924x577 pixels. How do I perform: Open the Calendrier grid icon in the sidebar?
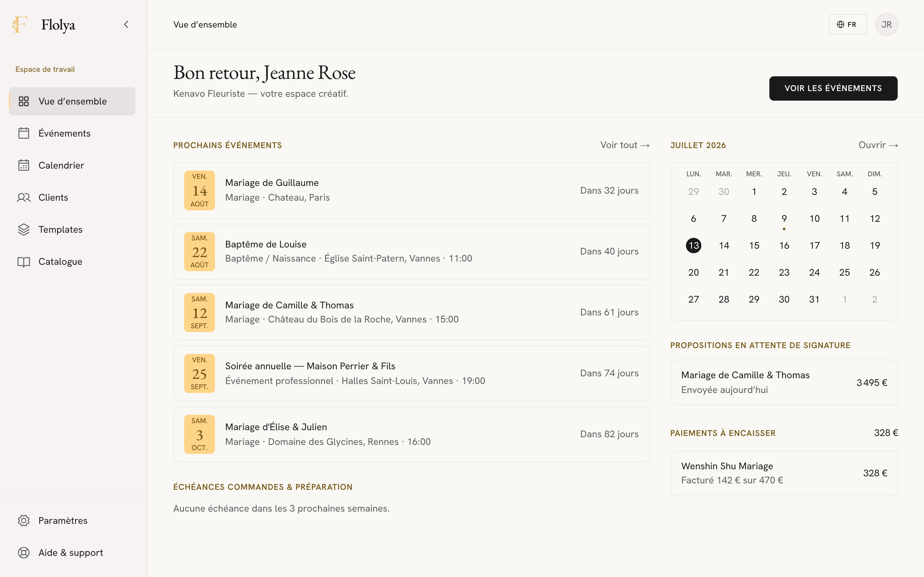[x=24, y=165]
